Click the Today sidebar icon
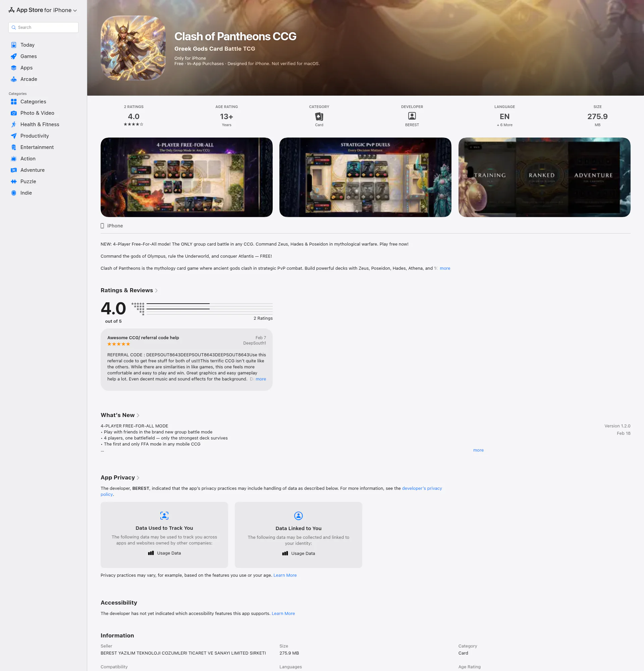 (14, 45)
